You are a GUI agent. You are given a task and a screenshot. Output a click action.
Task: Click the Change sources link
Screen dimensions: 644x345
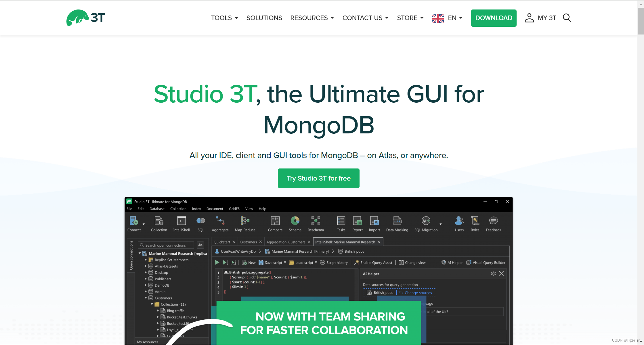tap(418, 293)
